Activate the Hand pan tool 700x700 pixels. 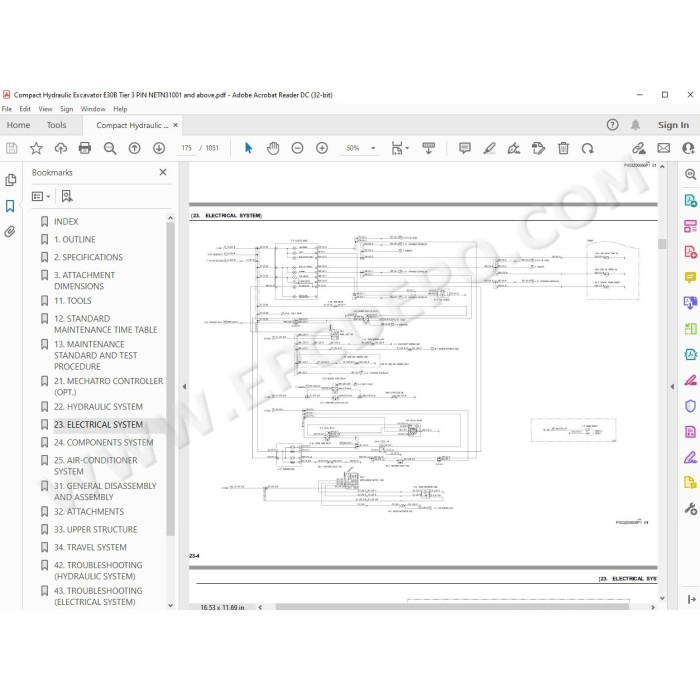pyautogui.click(x=273, y=148)
